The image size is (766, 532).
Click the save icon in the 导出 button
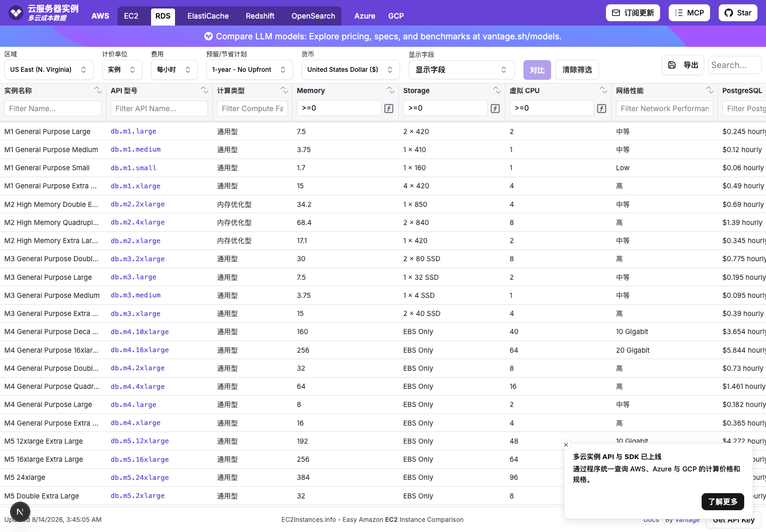[x=672, y=65]
